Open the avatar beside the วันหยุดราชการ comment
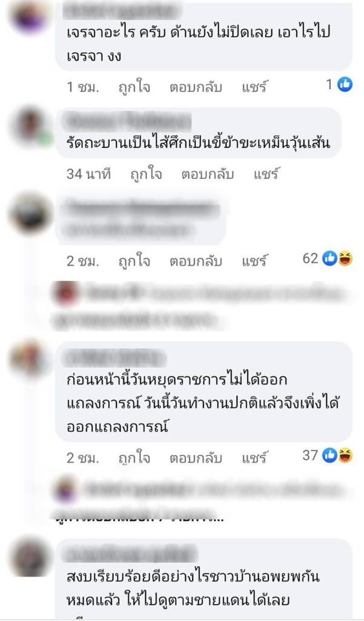This screenshot has width=364, height=621. 30,358
